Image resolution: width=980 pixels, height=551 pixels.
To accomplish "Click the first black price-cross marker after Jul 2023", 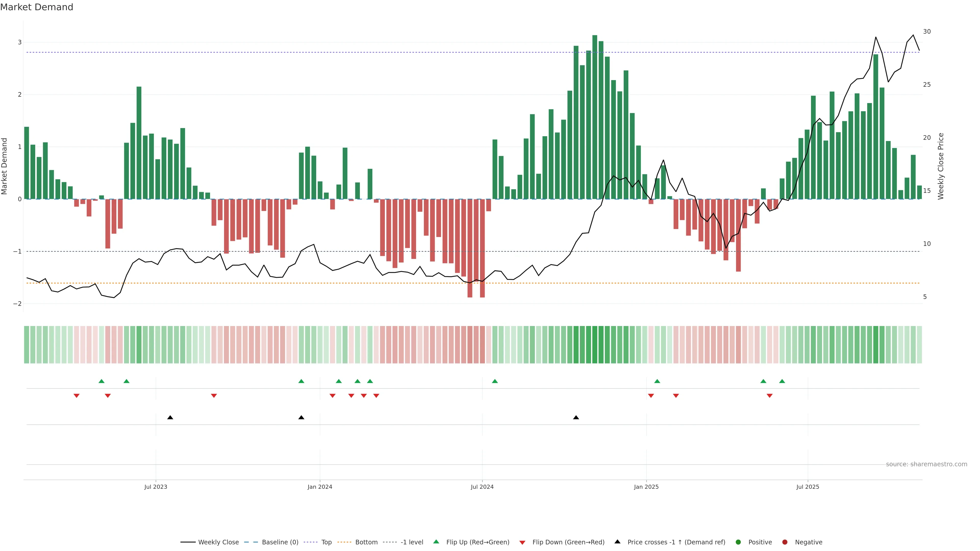I will click(x=170, y=418).
